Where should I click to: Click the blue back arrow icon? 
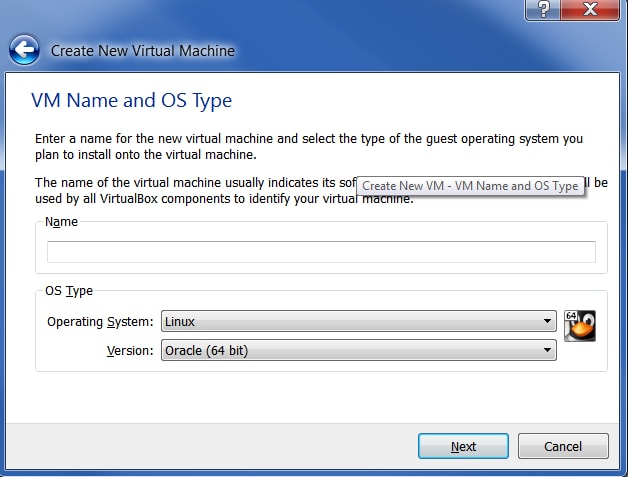(x=24, y=49)
